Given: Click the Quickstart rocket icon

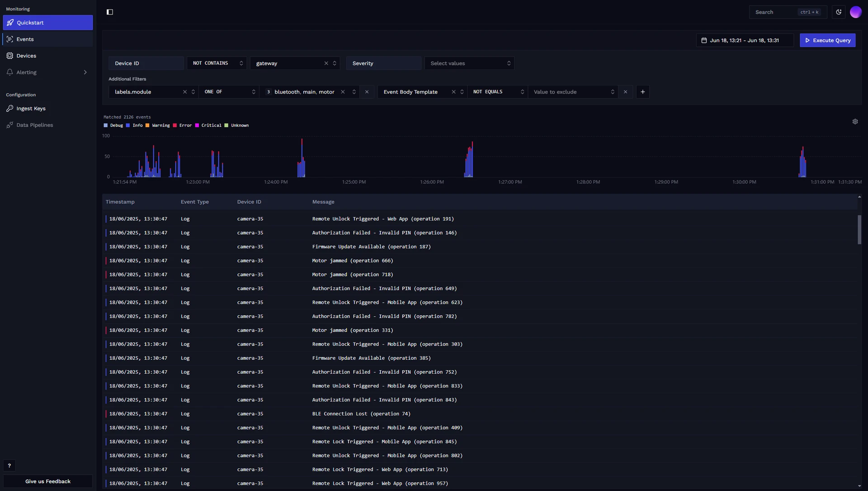Looking at the screenshot, I should click(10, 23).
